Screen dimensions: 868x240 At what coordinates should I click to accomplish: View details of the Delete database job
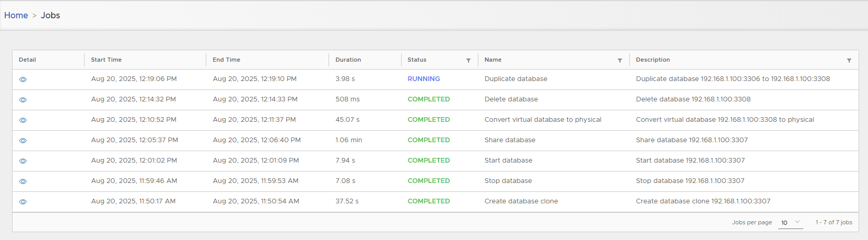[23, 100]
